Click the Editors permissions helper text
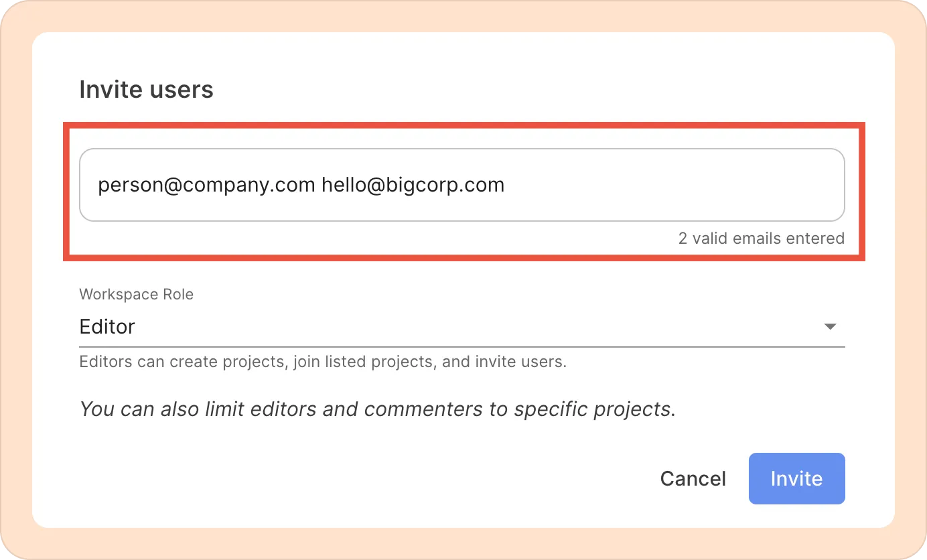 323,362
